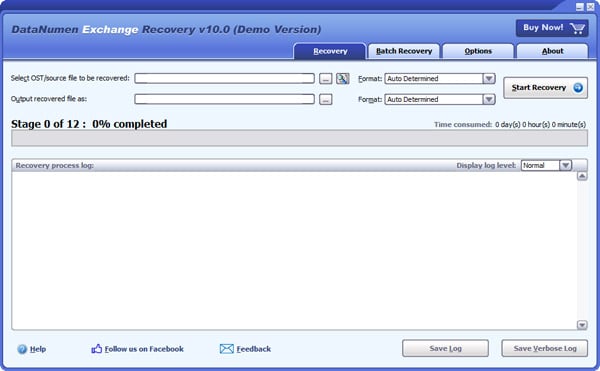Click the blue arrow icon on Start Recovery
The width and height of the screenshot is (600, 371).
[578, 88]
